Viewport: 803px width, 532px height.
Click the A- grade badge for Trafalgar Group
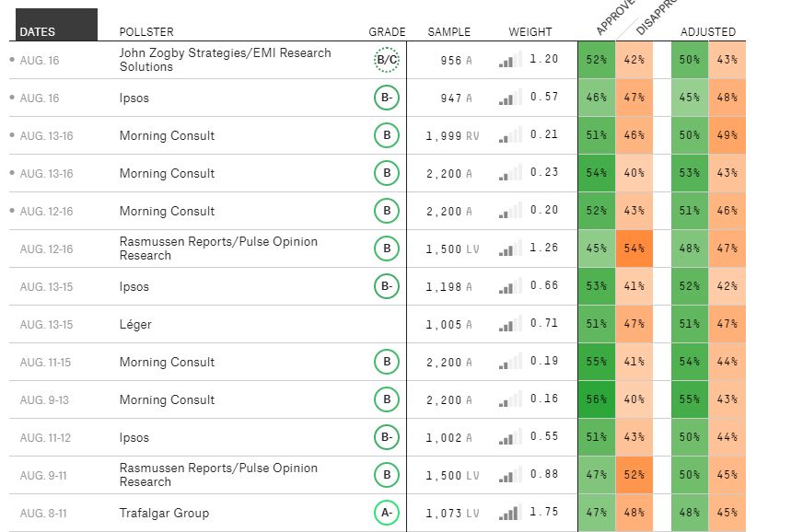tap(387, 513)
